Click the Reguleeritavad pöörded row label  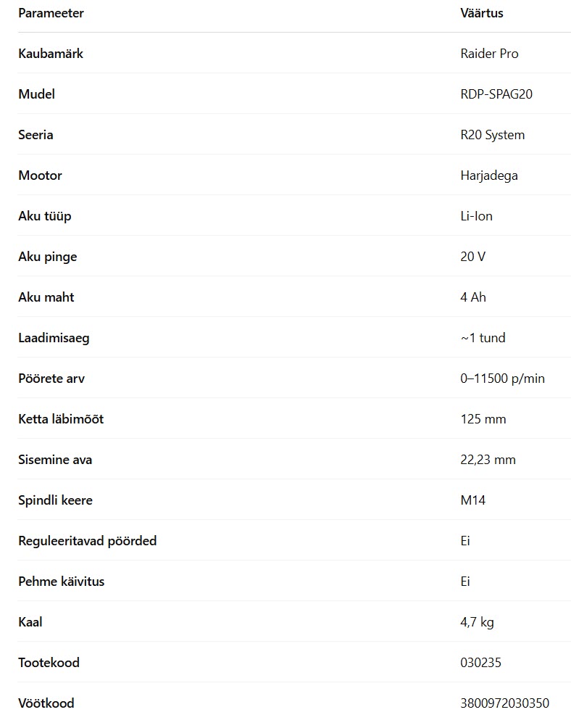tap(87, 541)
